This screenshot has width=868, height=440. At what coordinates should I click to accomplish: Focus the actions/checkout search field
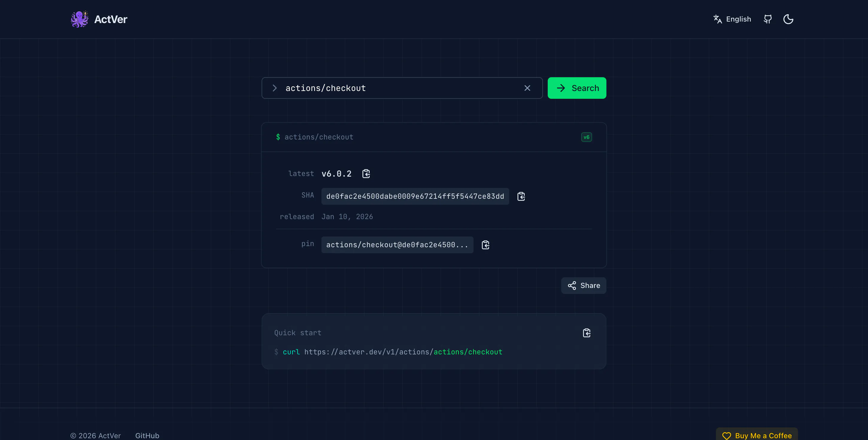tap(402, 88)
